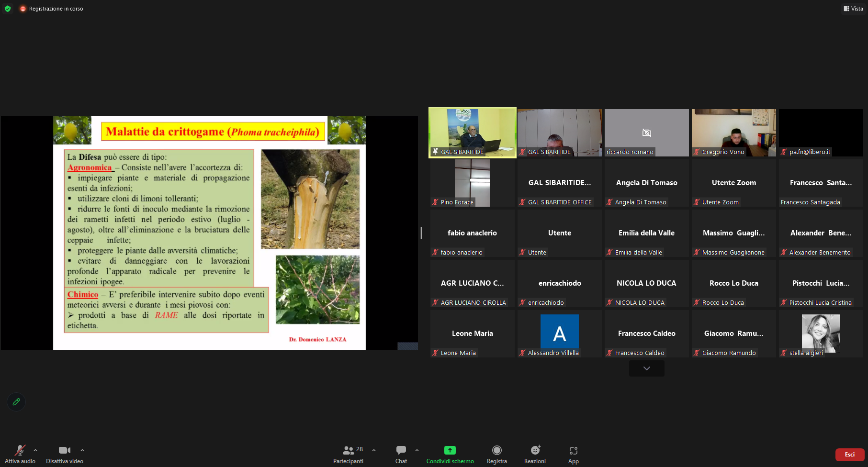This screenshot has width=868, height=467.
Task: Select Francesco Caldeo tile
Action: click(x=647, y=334)
